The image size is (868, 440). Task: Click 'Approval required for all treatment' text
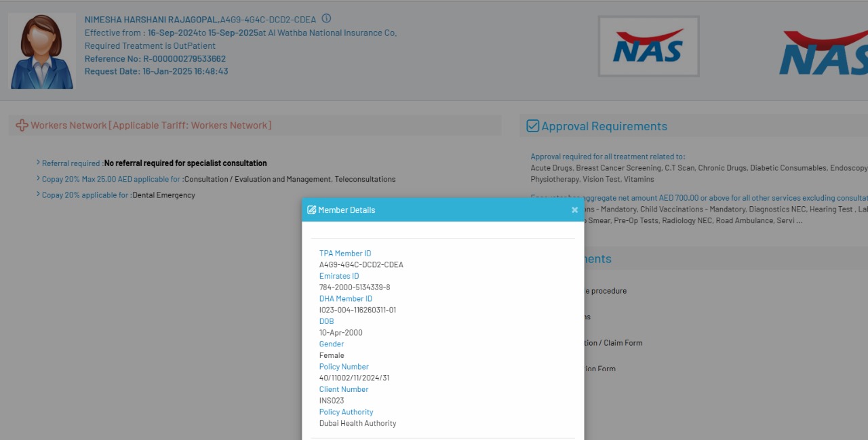tap(608, 157)
